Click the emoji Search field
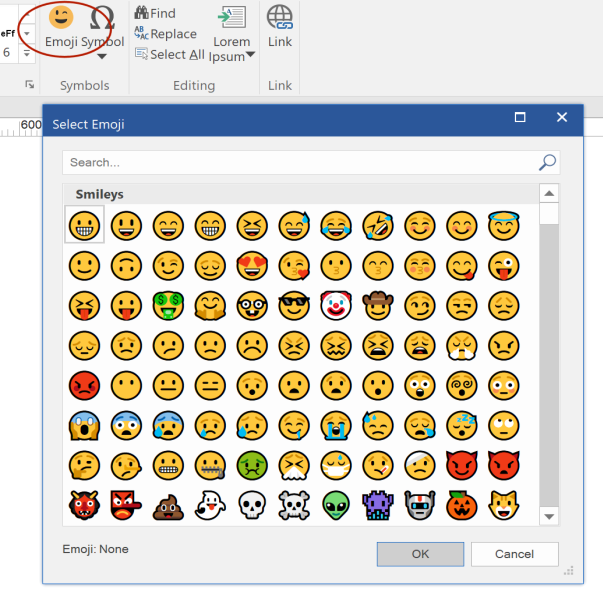This screenshot has height=598, width=604. [311, 162]
